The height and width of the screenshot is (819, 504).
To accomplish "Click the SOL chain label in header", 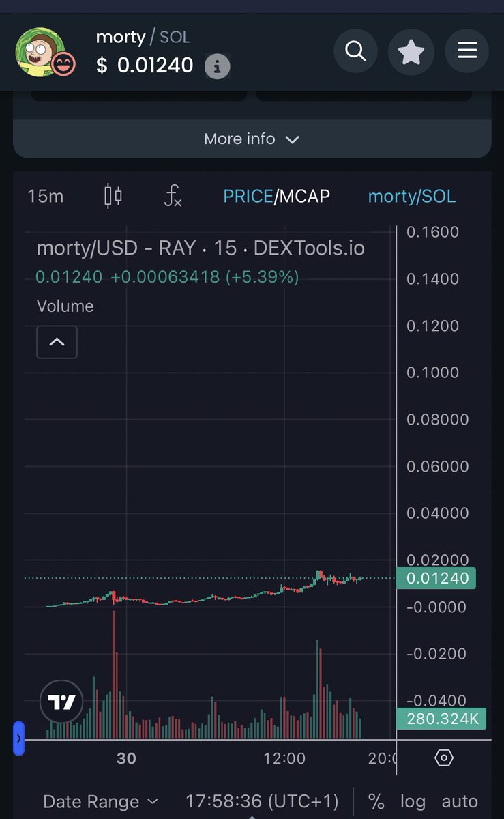I will pos(174,37).
